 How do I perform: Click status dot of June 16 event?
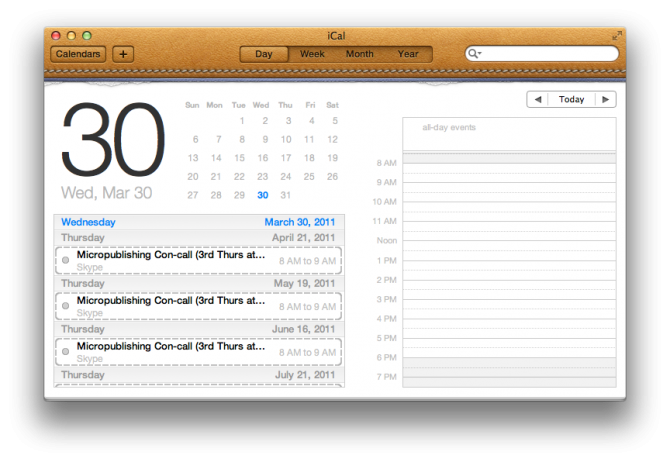[66, 351]
